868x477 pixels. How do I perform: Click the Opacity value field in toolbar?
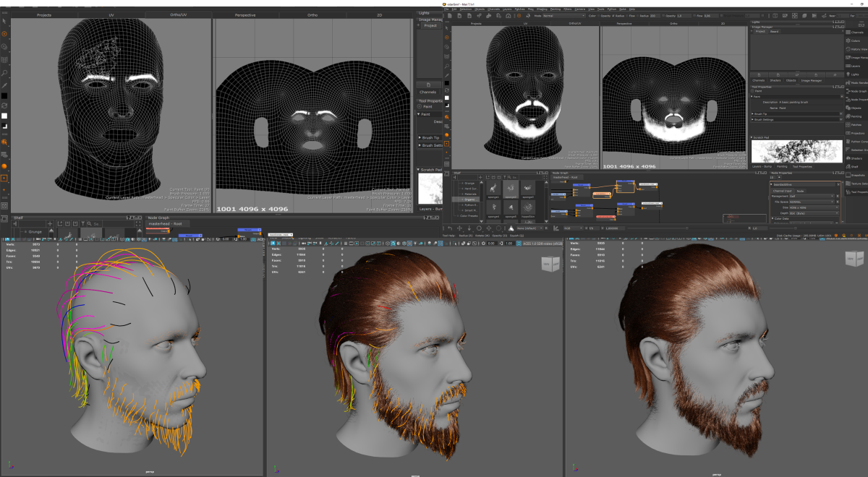click(x=684, y=16)
